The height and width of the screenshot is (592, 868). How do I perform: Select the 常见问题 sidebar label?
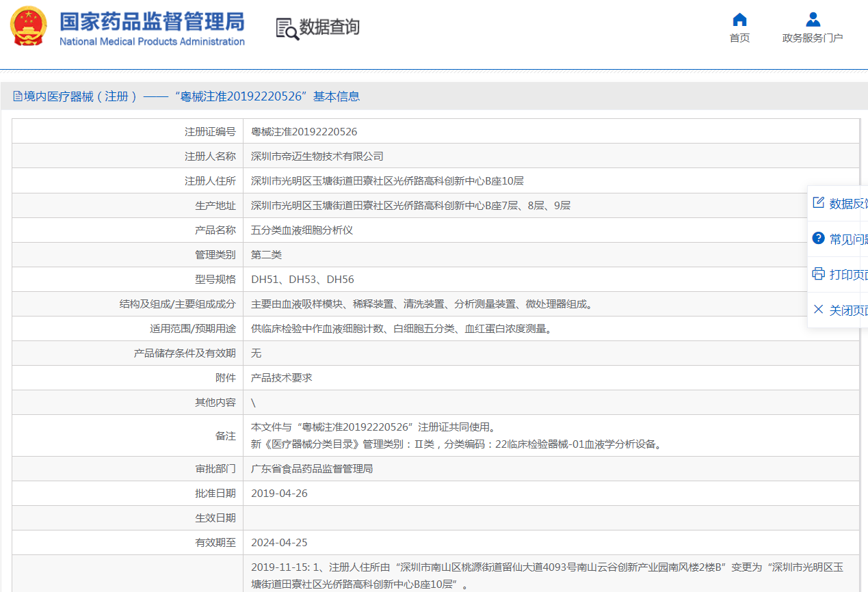[x=848, y=239]
